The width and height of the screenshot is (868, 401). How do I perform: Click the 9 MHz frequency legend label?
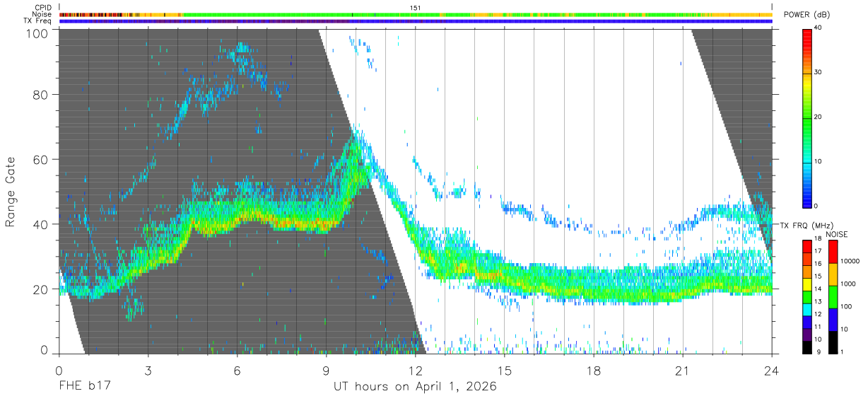(x=819, y=351)
